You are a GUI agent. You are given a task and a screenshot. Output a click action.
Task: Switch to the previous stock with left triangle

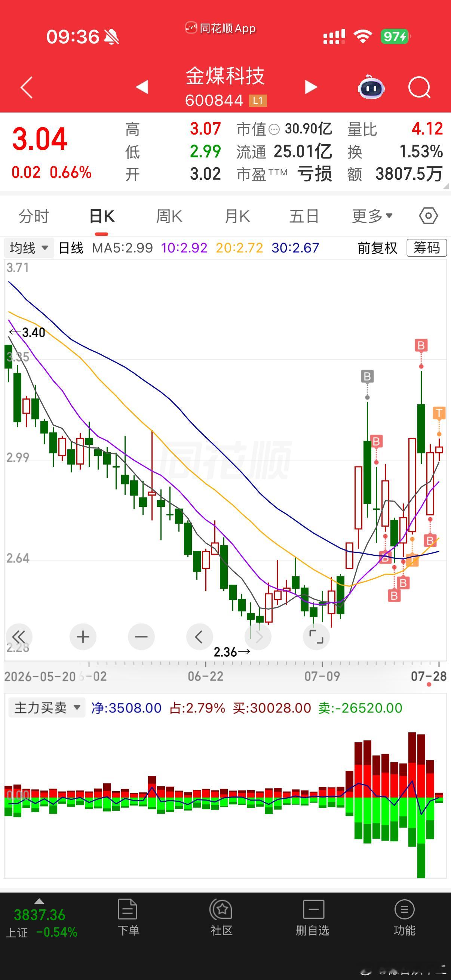coord(142,87)
